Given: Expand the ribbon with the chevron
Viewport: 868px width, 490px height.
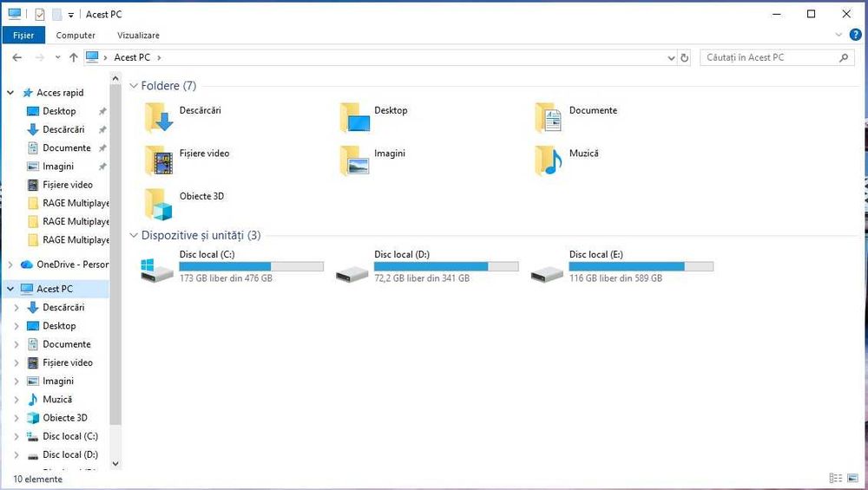Looking at the screenshot, I should (x=838, y=35).
